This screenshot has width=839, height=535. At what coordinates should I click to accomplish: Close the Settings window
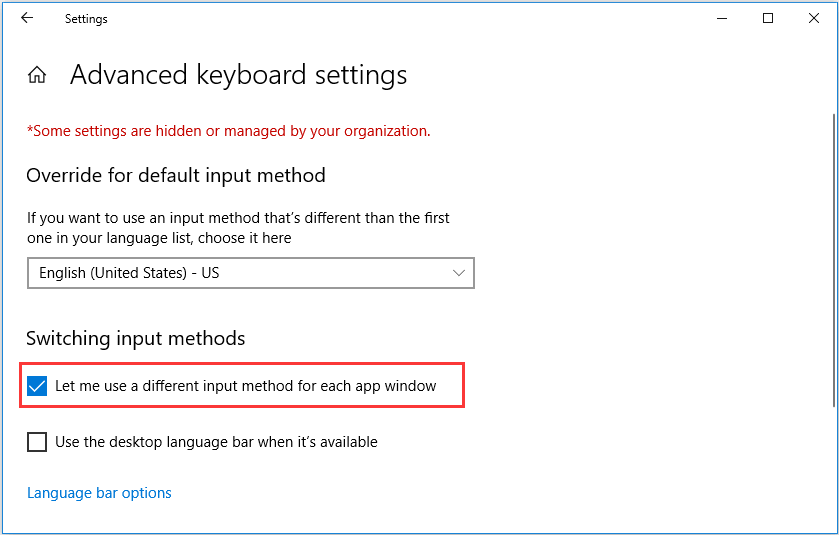click(x=814, y=19)
